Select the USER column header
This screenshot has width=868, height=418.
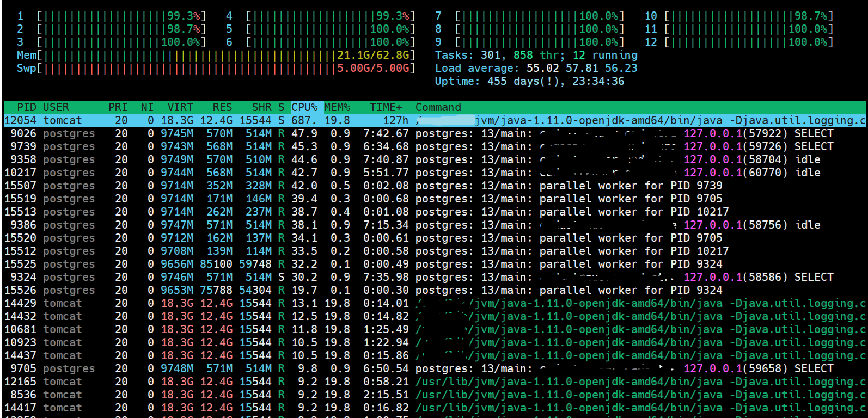pos(56,107)
